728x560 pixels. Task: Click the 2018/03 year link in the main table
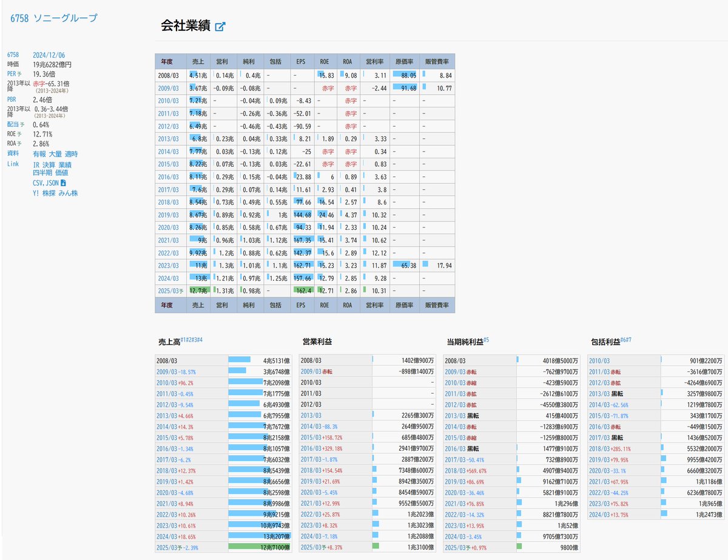point(170,201)
